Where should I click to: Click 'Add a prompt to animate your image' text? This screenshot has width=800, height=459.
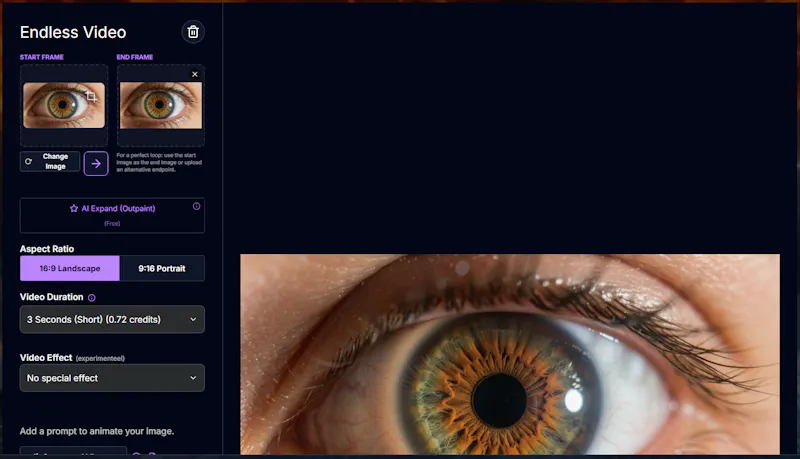[97, 431]
